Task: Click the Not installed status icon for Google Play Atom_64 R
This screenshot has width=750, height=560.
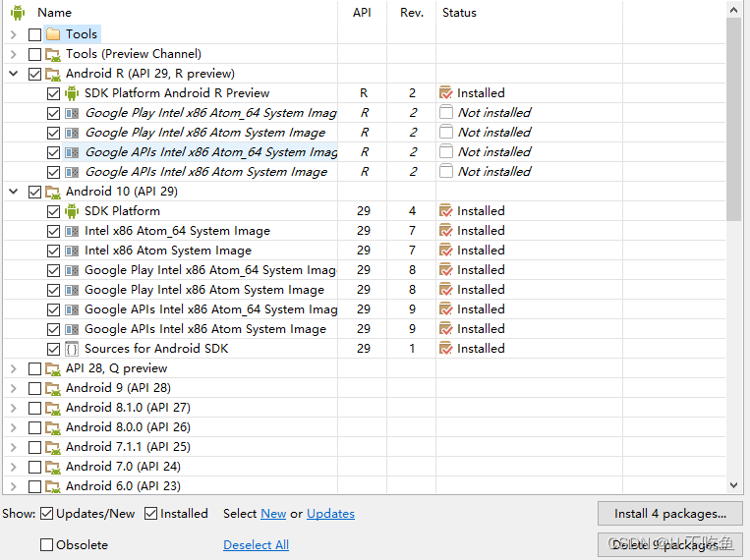Action: (446, 112)
